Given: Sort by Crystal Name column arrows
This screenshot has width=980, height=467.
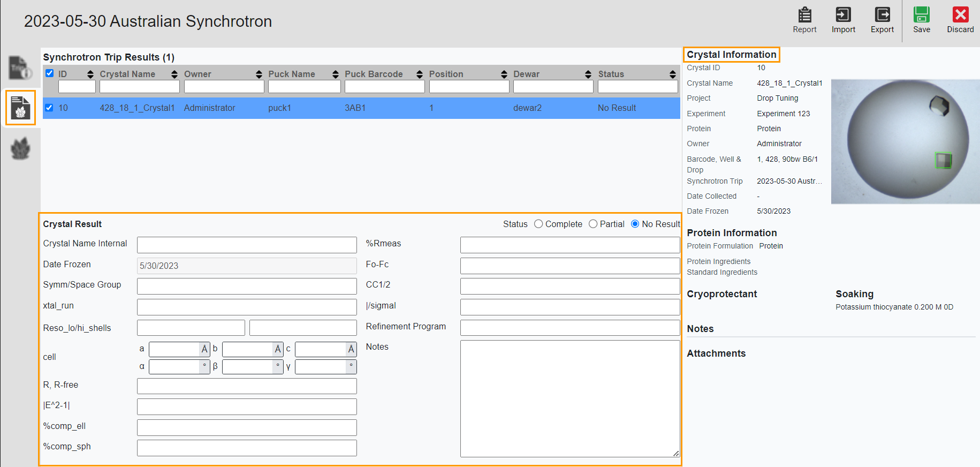Looking at the screenshot, I should click(174, 74).
